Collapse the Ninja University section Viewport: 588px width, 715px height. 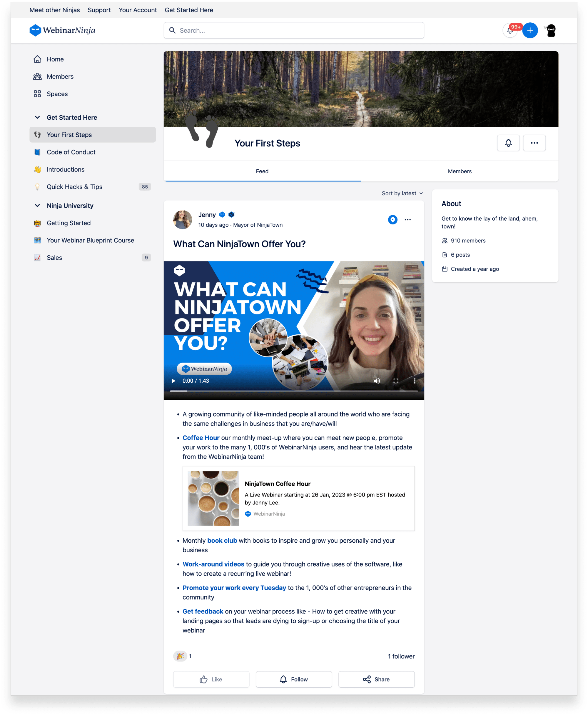[37, 205]
